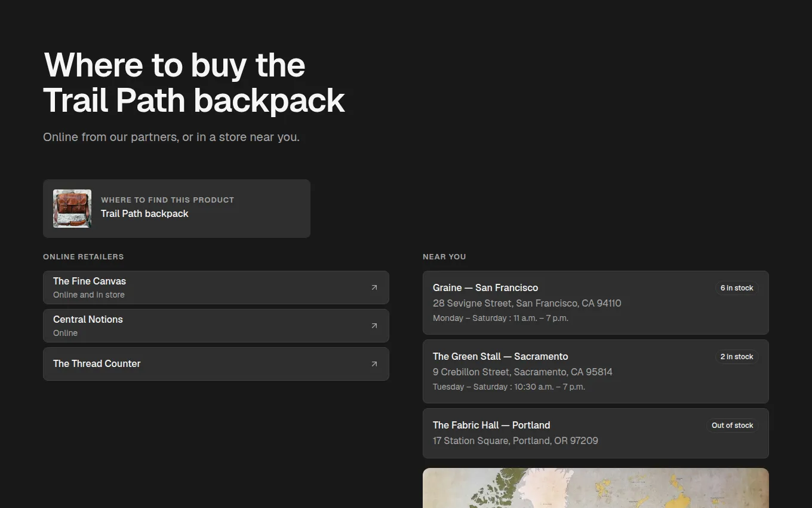Click the "NEAR YOU" section heading

pos(444,256)
